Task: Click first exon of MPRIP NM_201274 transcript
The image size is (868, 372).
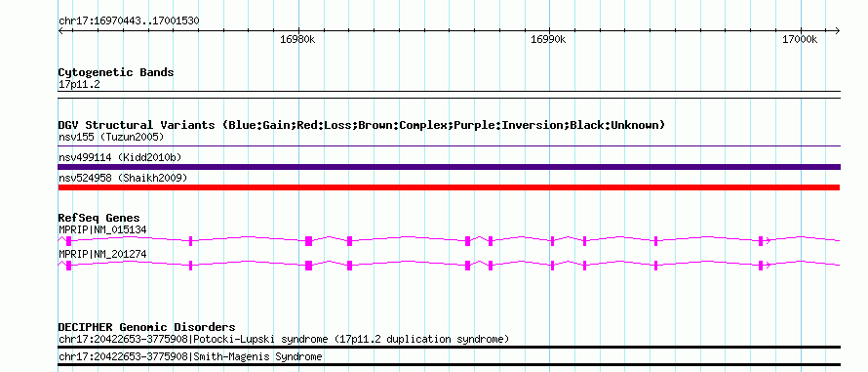Action: [x=68, y=265]
